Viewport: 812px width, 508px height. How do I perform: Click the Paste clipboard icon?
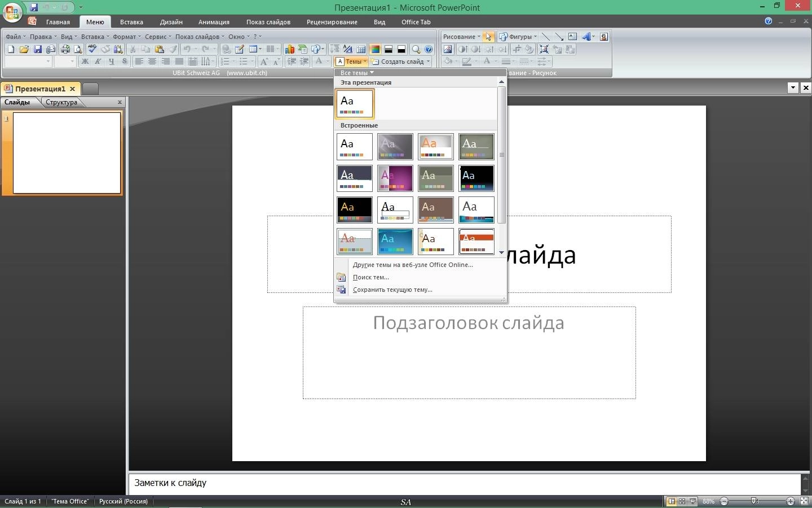tap(159, 49)
